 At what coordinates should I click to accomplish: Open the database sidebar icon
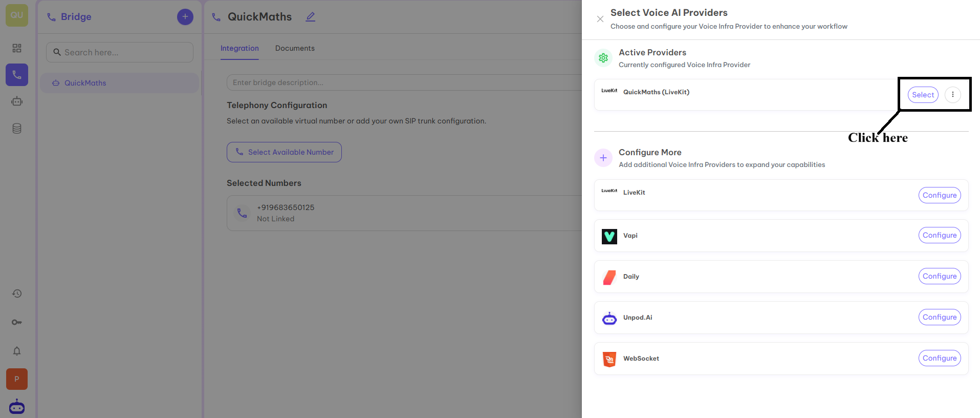click(x=17, y=129)
